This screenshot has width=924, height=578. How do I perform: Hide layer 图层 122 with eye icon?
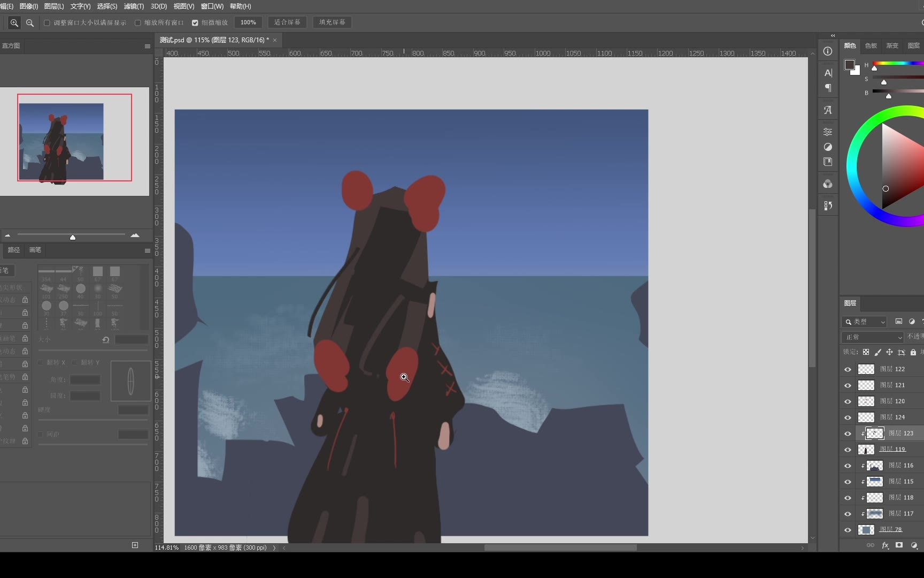click(x=848, y=369)
